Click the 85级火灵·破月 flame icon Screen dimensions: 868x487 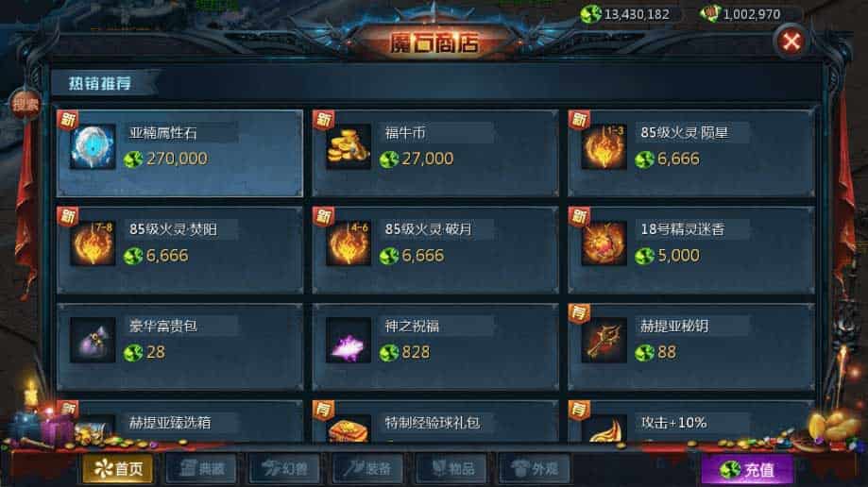click(349, 243)
